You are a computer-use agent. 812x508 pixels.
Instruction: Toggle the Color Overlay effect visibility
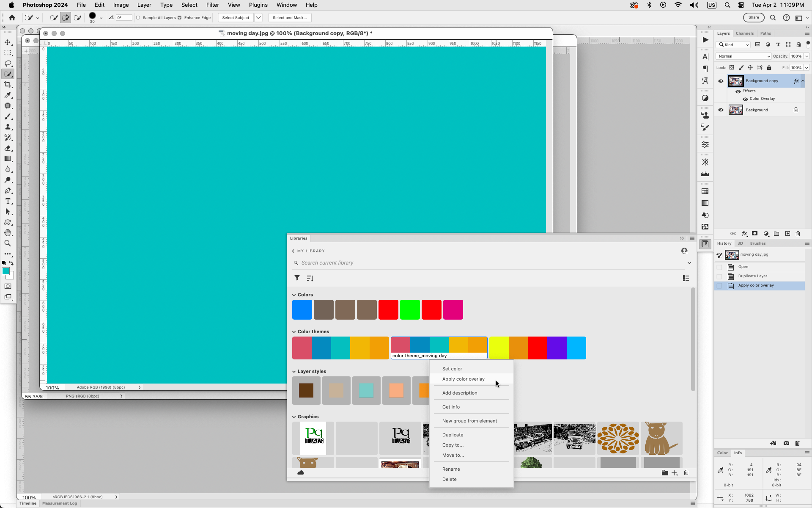click(x=745, y=99)
